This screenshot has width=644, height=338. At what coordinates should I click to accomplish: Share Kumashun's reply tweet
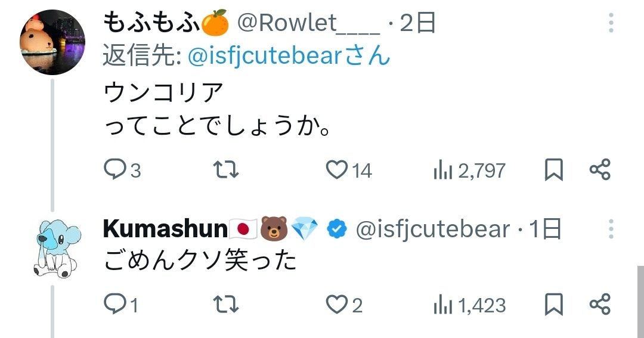600,305
